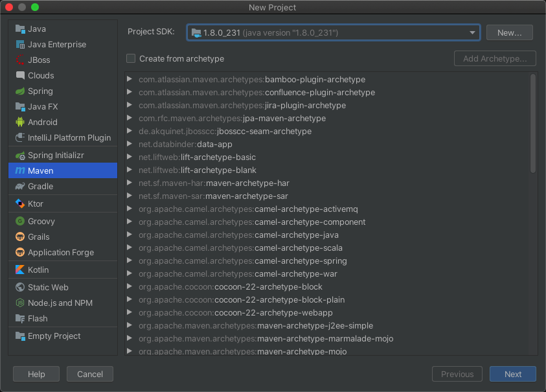
Task: Click the Grails icon
Action: point(20,236)
